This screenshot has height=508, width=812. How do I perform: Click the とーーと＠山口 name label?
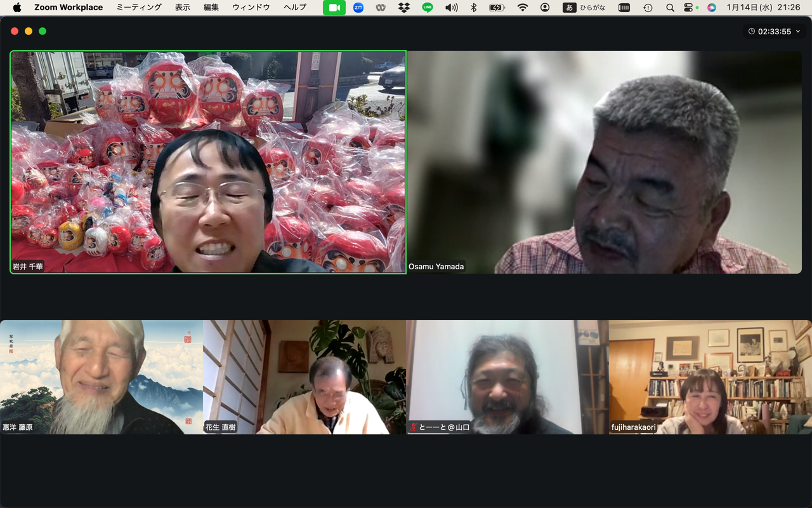pos(444,427)
